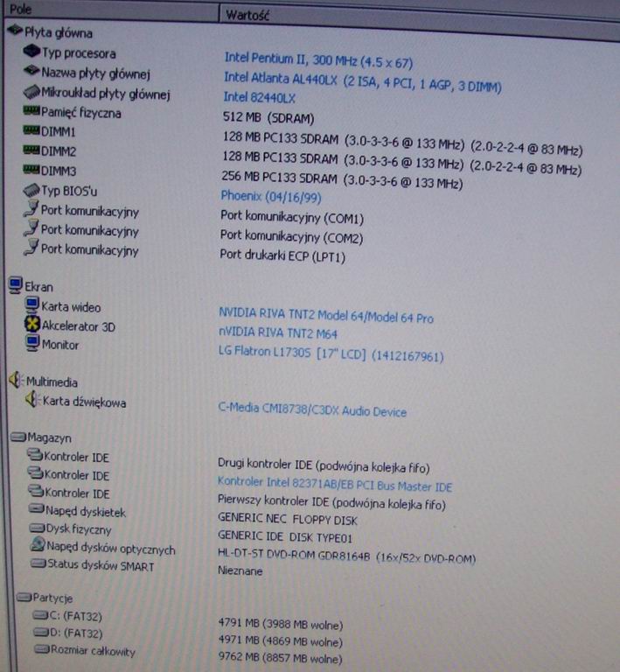Click the Magazyn section drive icon
Screen dimensions: 620x672
coord(19,437)
